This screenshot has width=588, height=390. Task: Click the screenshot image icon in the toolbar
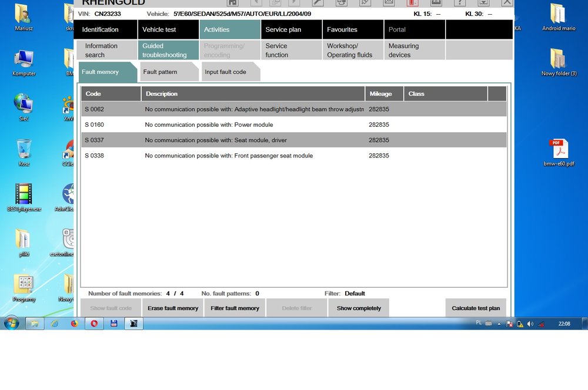(388, 3)
